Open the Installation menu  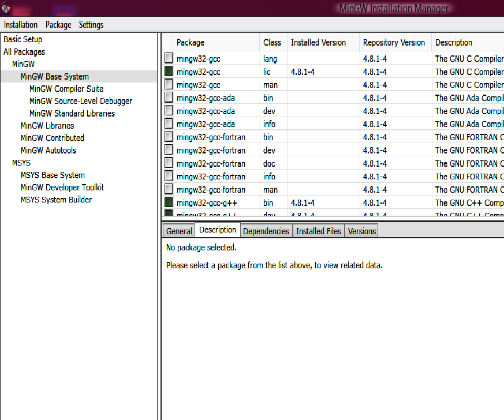pos(21,25)
